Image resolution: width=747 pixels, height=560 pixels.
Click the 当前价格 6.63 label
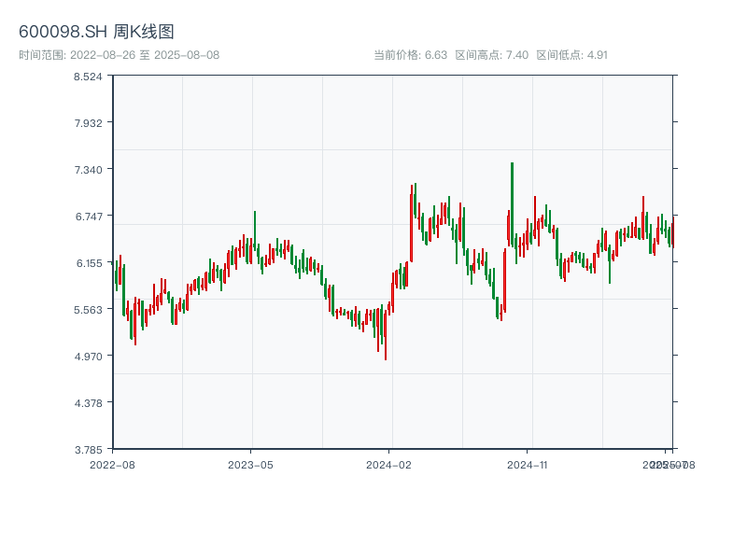410,55
